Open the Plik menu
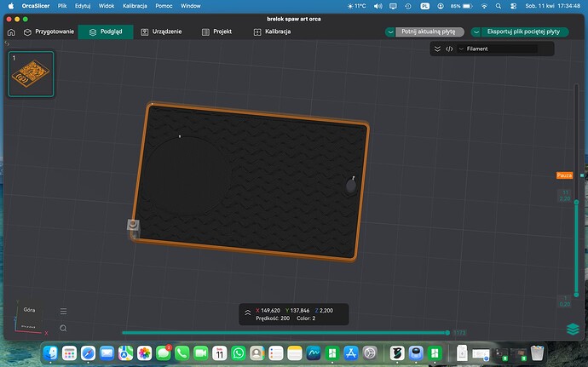This screenshot has height=367, width=588. click(62, 6)
